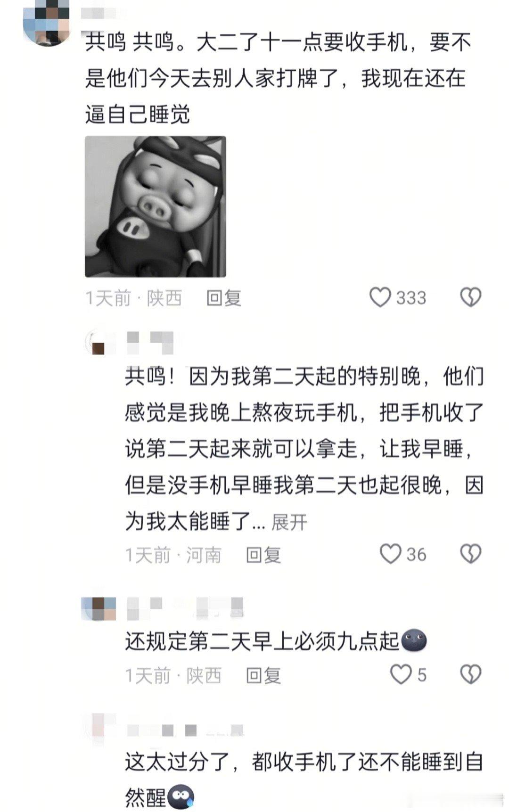Dislike the 必须九点起 reply
509x812 pixels.
[470, 675]
